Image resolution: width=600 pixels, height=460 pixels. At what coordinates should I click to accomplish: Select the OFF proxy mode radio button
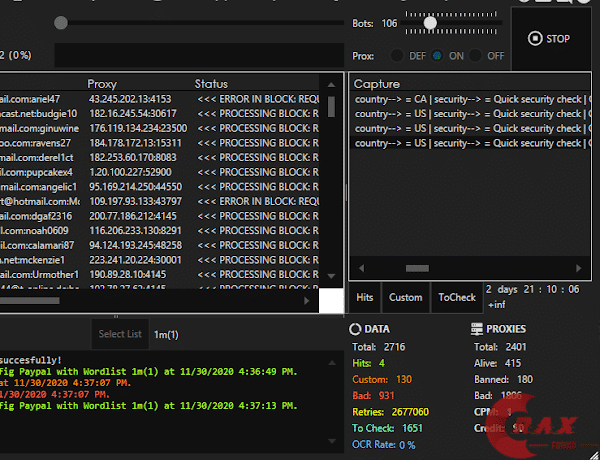click(477, 56)
